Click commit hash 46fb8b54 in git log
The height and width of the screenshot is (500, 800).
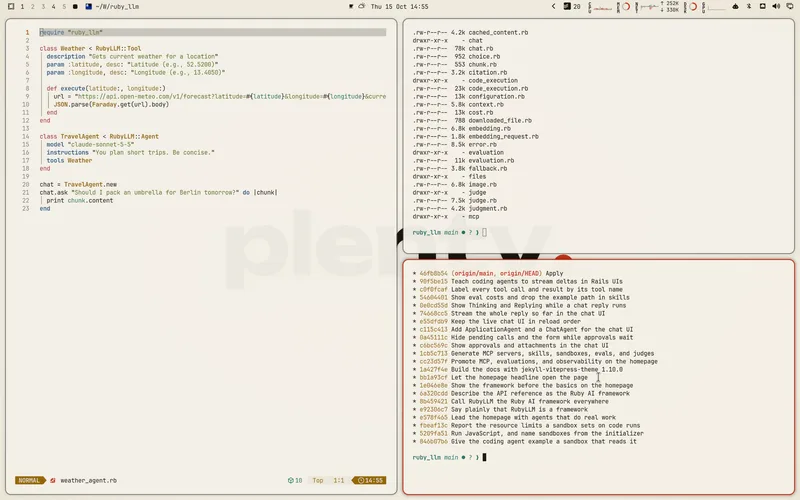coord(433,273)
